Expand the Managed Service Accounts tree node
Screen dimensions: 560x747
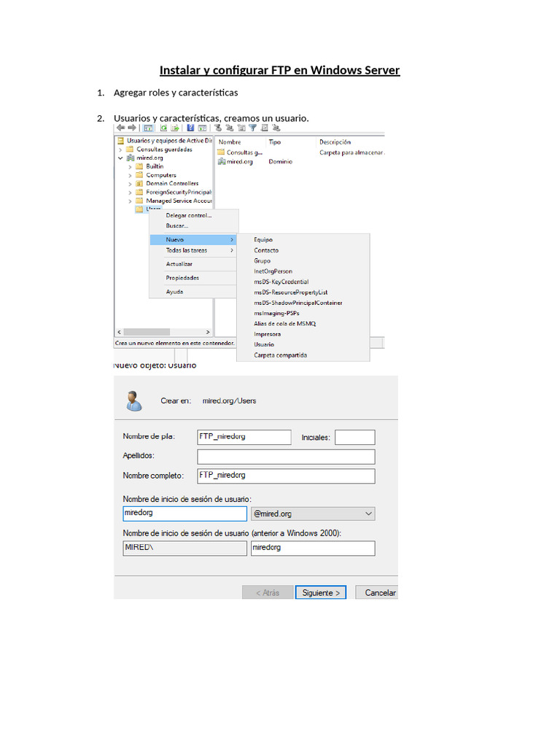click(x=130, y=201)
